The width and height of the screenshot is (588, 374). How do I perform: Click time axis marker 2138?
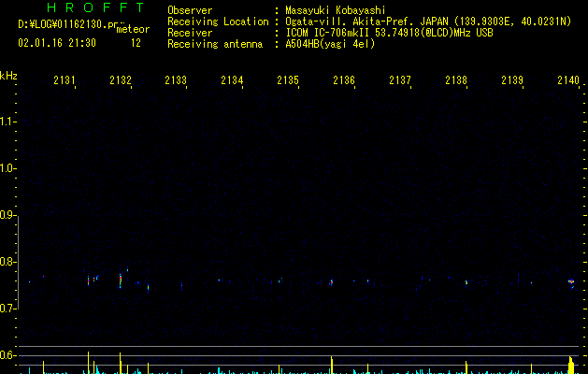tap(456, 79)
